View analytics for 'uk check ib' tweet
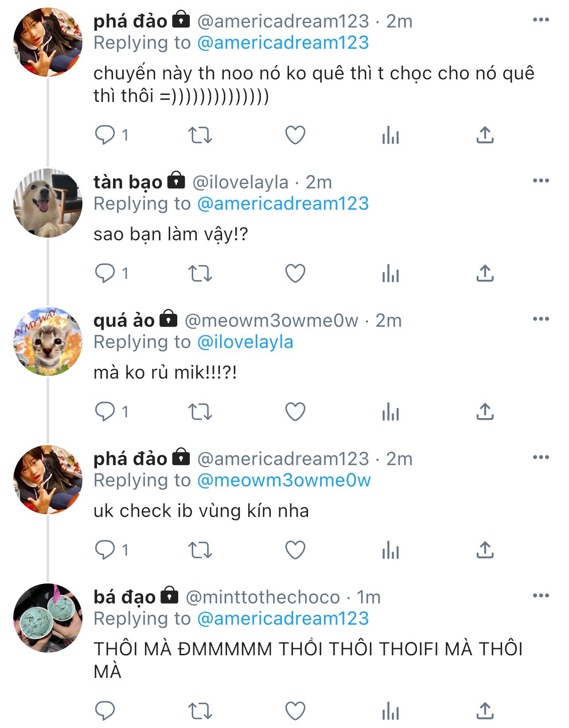Image resolution: width=569 pixels, height=728 pixels. pyautogui.click(x=390, y=550)
